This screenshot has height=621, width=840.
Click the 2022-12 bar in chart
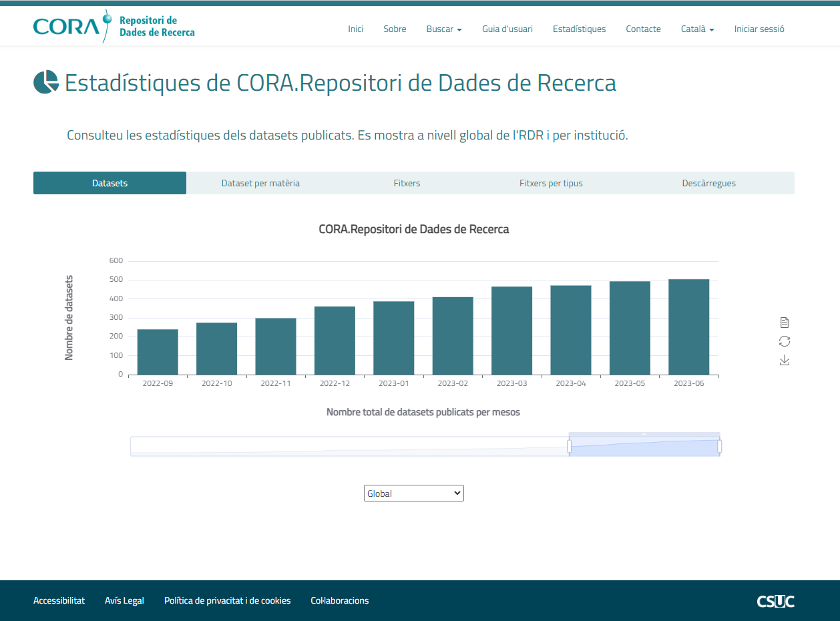(x=335, y=341)
